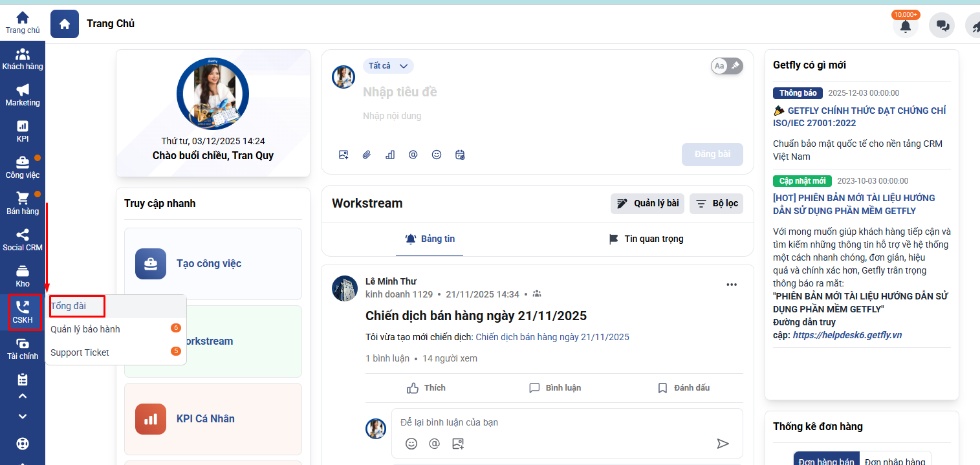Open Social CRM in sidebar
980x465 pixels.
(x=23, y=239)
